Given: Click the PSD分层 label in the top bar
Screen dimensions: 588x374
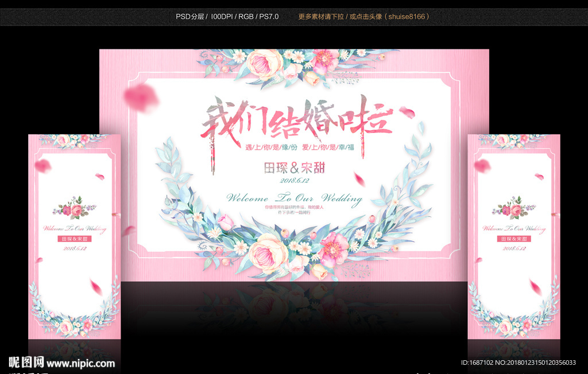Looking at the screenshot, I should [x=189, y=17].
